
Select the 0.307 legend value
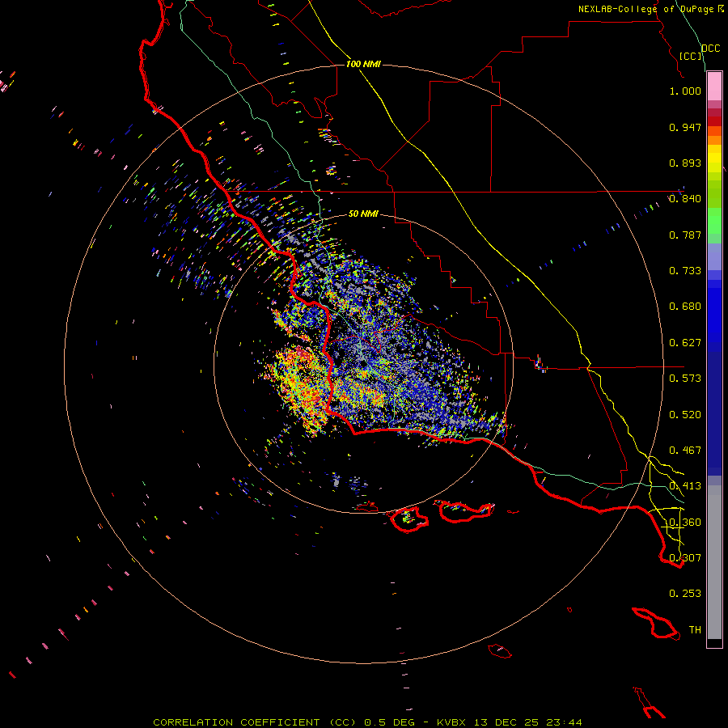tap(685, 558)
